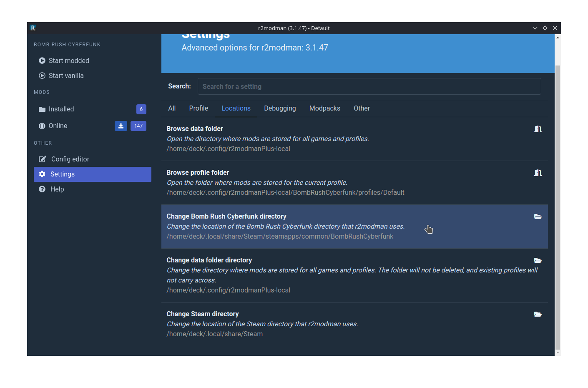This screenshot has height=388, width=588.
Task: Click the r2modman app logo in title bar
Action: tap(33, 28)
